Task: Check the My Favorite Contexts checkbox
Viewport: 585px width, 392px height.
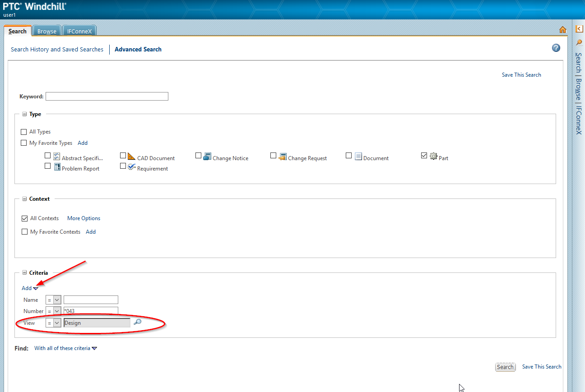Action: [24, 232]
